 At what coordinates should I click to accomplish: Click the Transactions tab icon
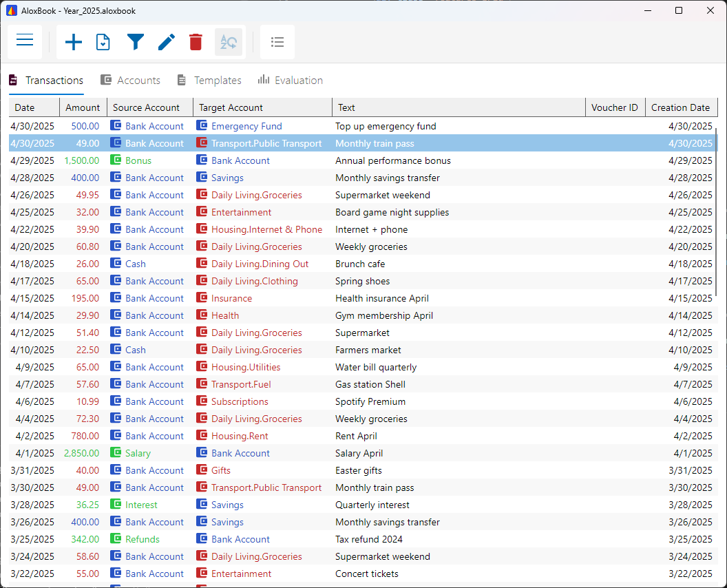[12, 80]
